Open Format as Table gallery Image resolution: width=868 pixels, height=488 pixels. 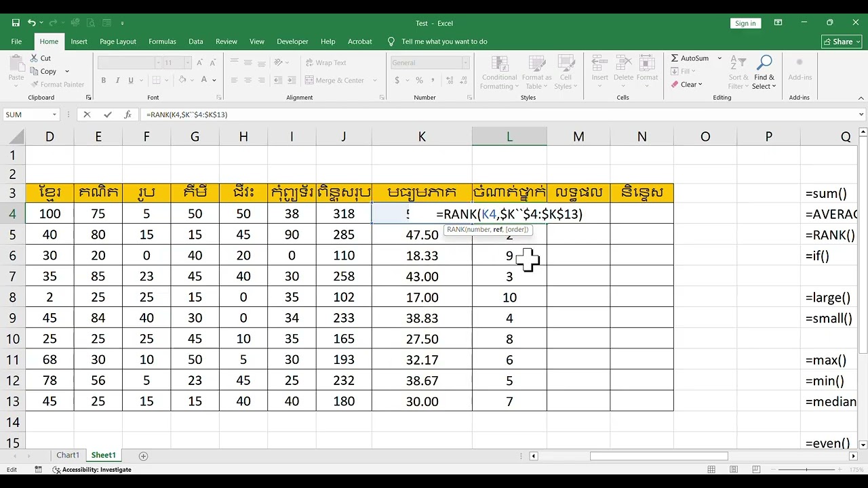click(x=536, y=73)
